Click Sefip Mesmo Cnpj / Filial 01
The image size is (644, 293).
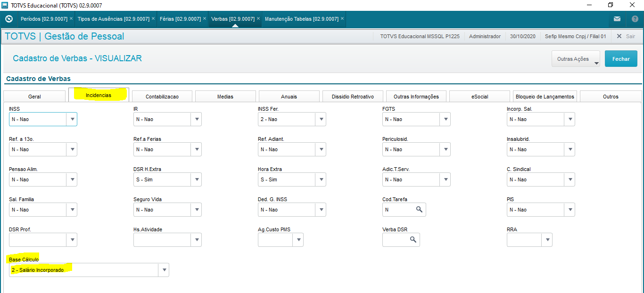point(575,36)
